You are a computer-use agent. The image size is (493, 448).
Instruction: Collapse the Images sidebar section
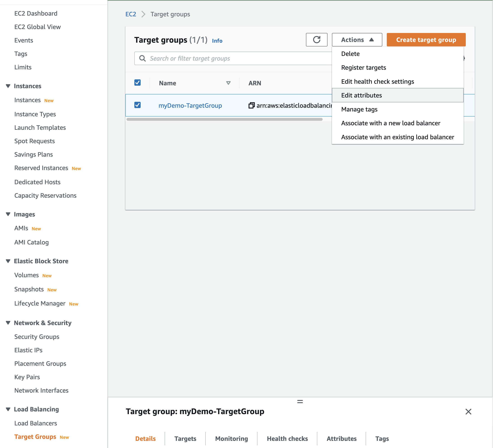point(8,214)
